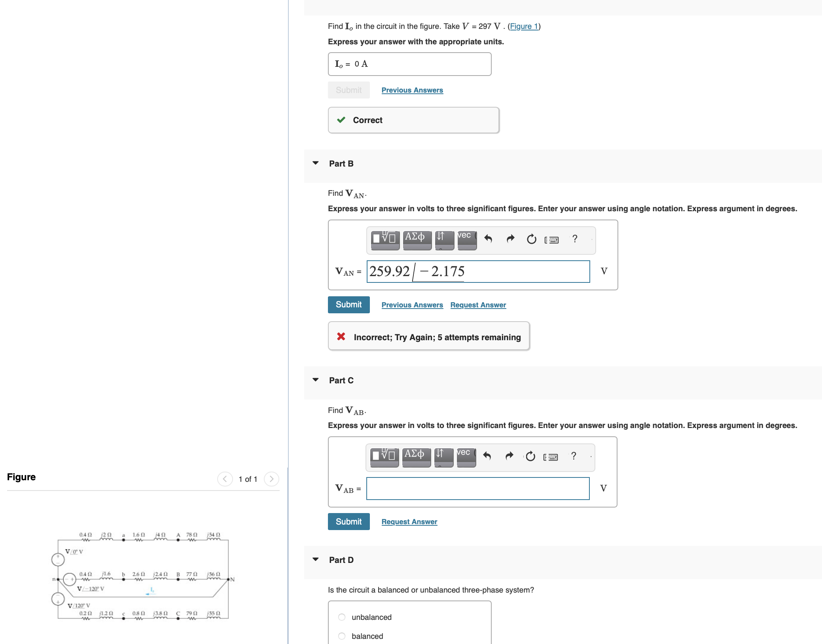
Task: Open the Figure 1 link
Action: (524, 26)
